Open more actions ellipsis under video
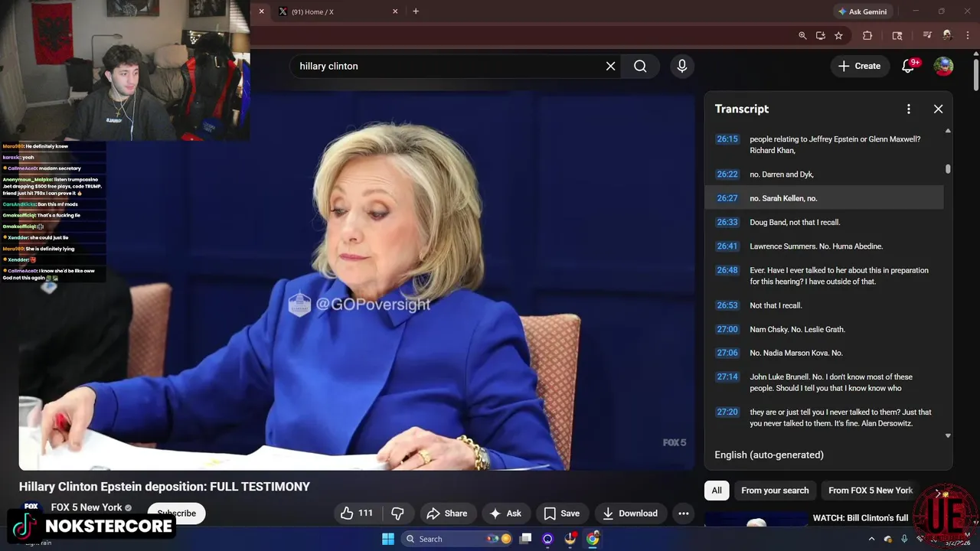 click(683, 514)
